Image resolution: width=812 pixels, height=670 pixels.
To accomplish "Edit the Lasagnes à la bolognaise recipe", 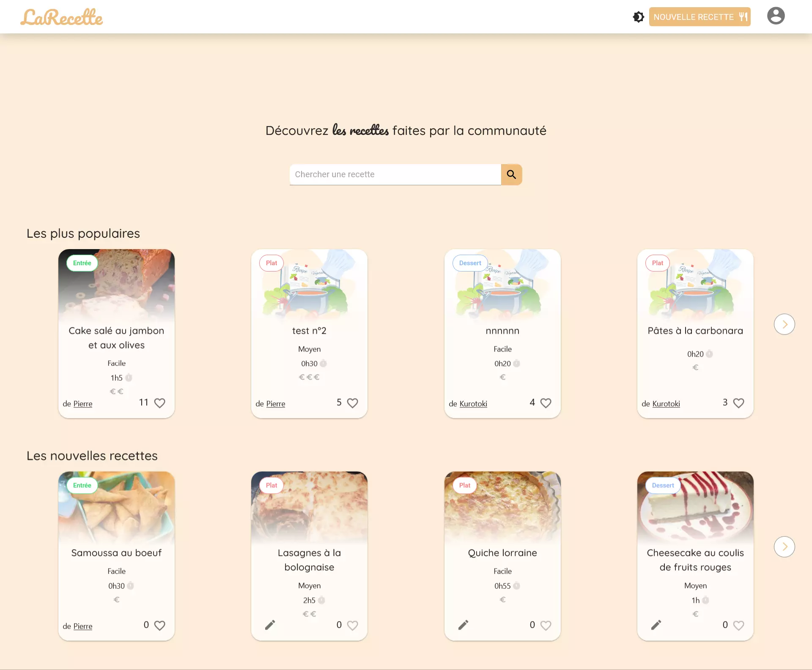I will 270,625.
